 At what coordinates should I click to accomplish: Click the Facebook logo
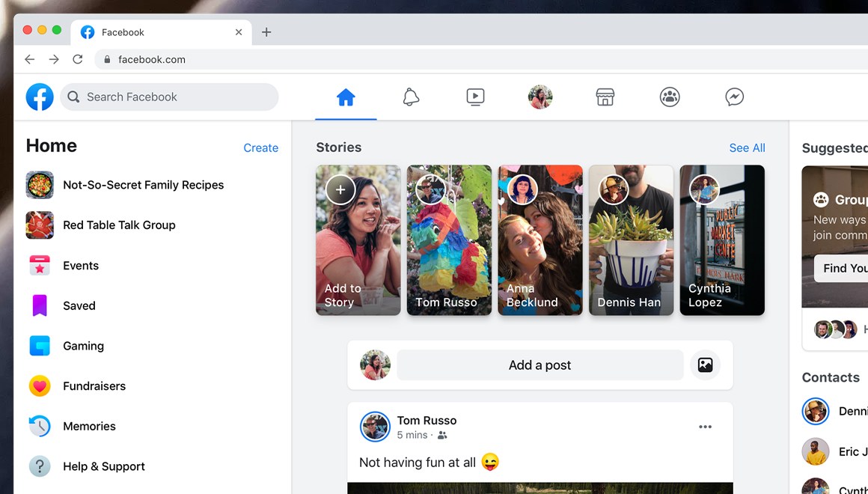tap(40, 97)
